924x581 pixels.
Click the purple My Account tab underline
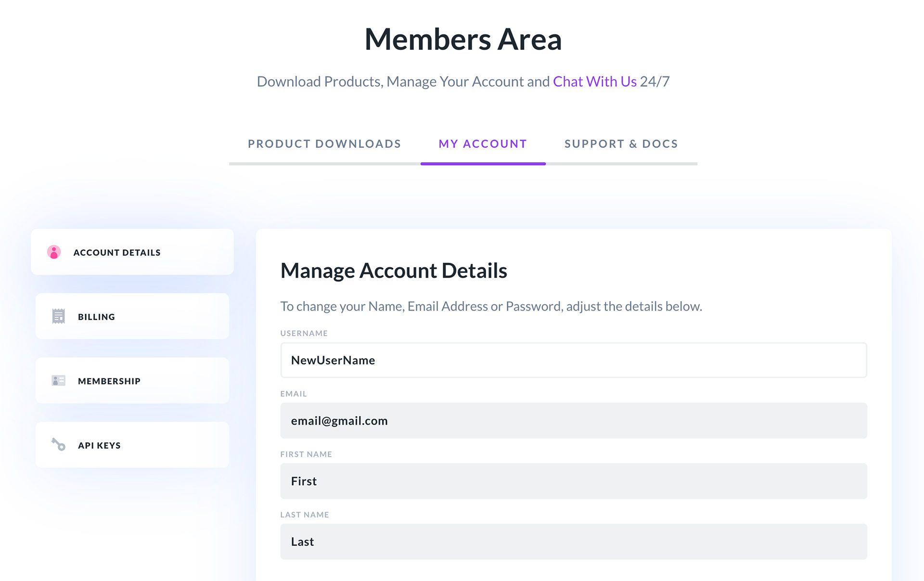pyautogui.click(x=483, y=164)
